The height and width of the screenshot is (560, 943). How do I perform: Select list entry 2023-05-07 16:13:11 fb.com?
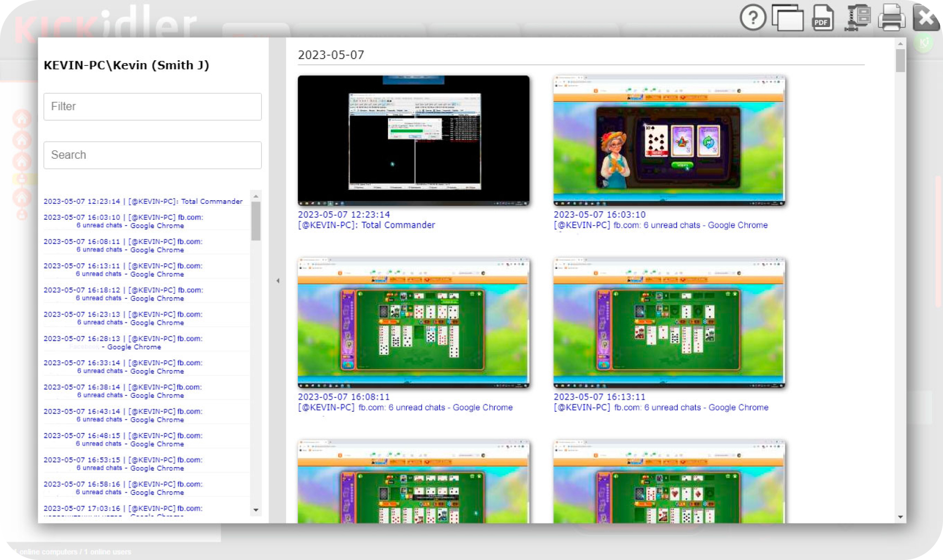[x=123, y=270]
